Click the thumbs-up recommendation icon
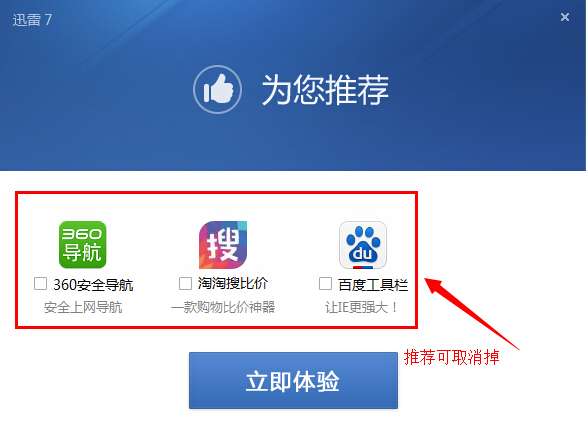 tap(217, 89)
